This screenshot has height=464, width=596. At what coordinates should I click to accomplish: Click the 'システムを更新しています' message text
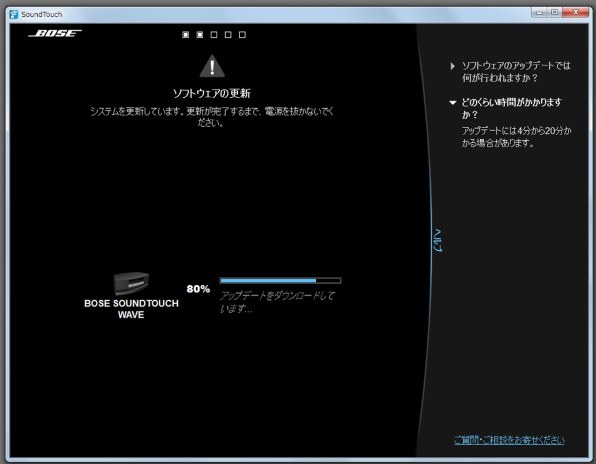click(212, 117)
